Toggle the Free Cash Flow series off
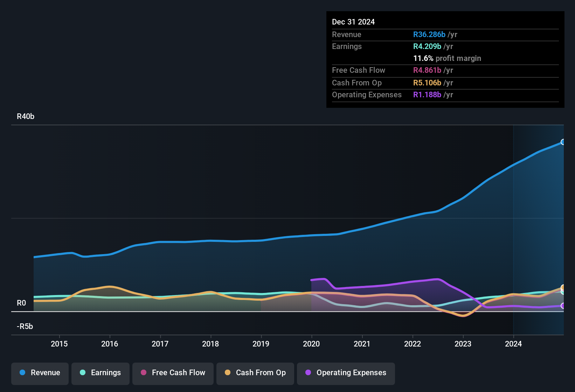Screen dimensions: 575x392 173,373
